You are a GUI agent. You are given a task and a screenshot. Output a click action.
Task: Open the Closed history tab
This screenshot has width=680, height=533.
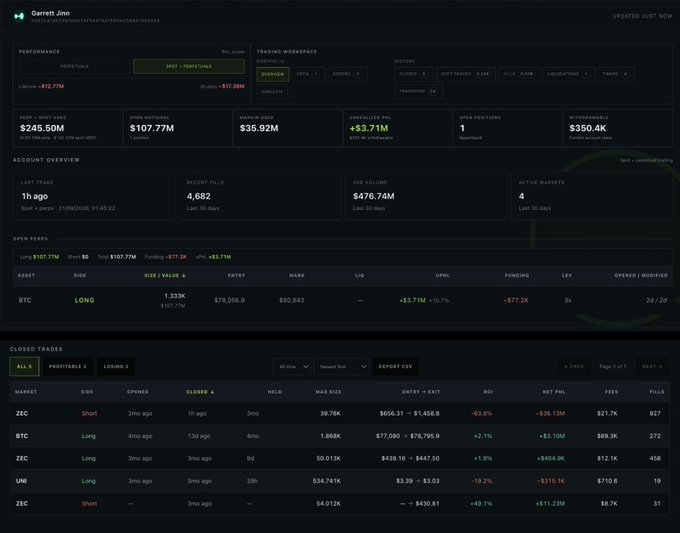(x=413, y=74)
